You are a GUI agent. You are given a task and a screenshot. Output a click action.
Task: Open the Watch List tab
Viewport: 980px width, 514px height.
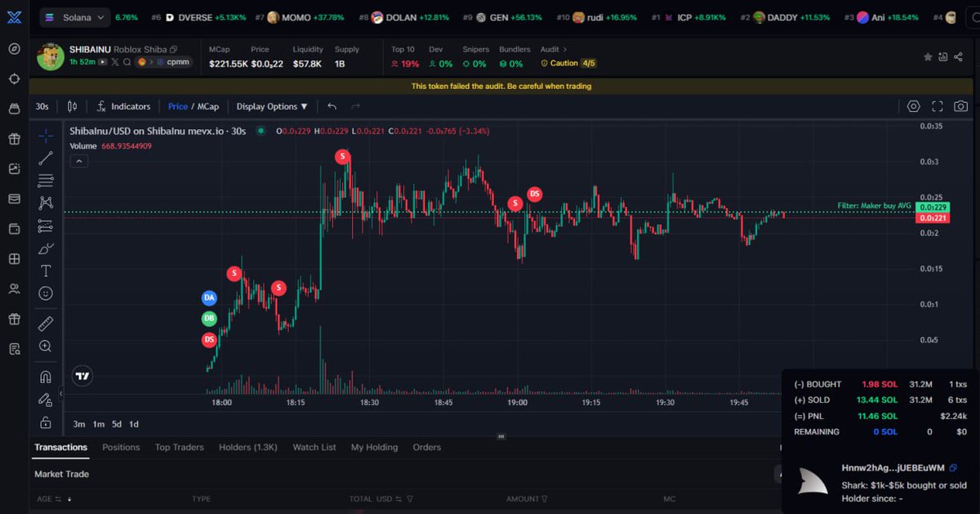coord(314,447)
